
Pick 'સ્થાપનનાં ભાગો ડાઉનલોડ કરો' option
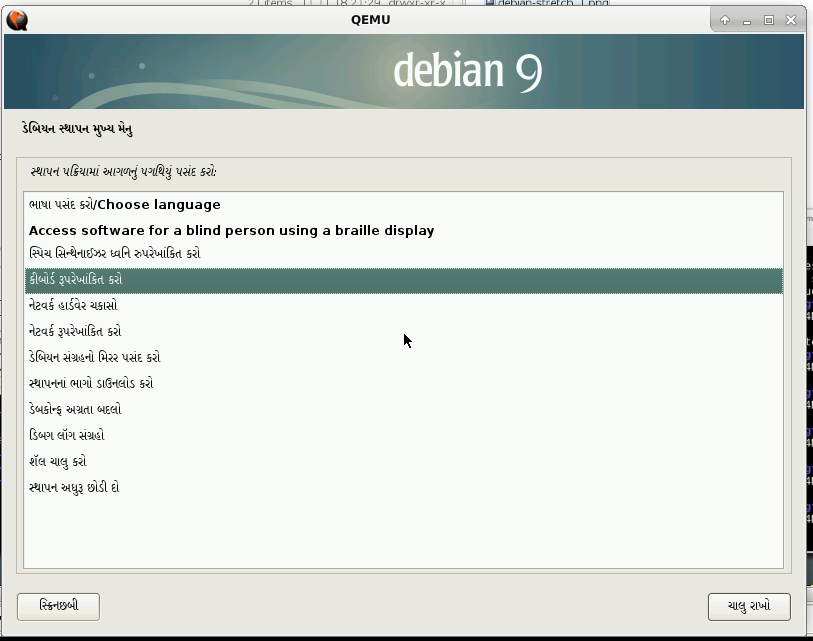403,383
